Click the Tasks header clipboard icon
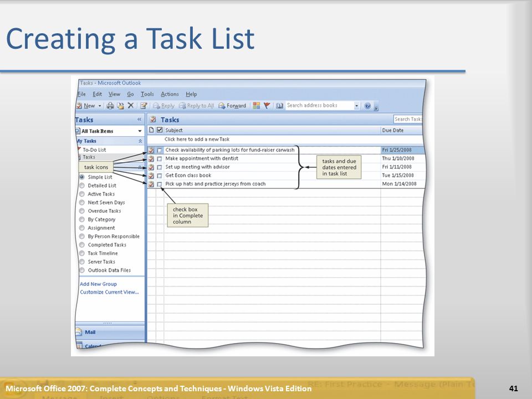Screen dimensions: 532x399 pos(153,119)
